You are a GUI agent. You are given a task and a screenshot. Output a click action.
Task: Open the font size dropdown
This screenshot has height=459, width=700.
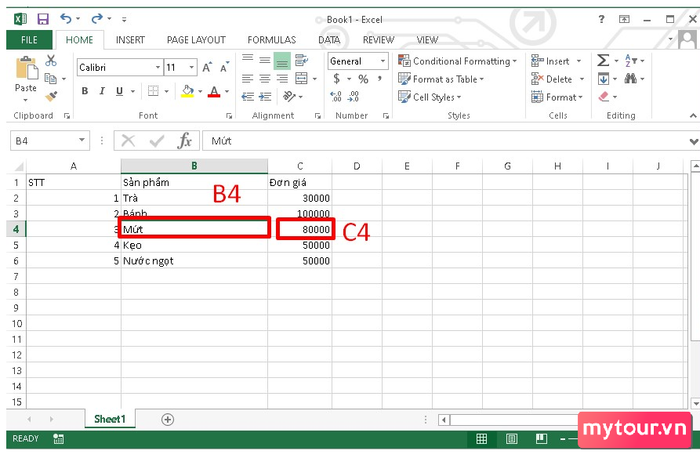pos(192,67)
